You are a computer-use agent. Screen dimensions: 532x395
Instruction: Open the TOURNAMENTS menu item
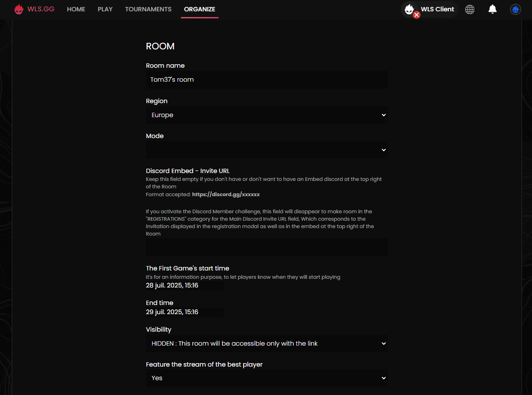coord(148,9)
